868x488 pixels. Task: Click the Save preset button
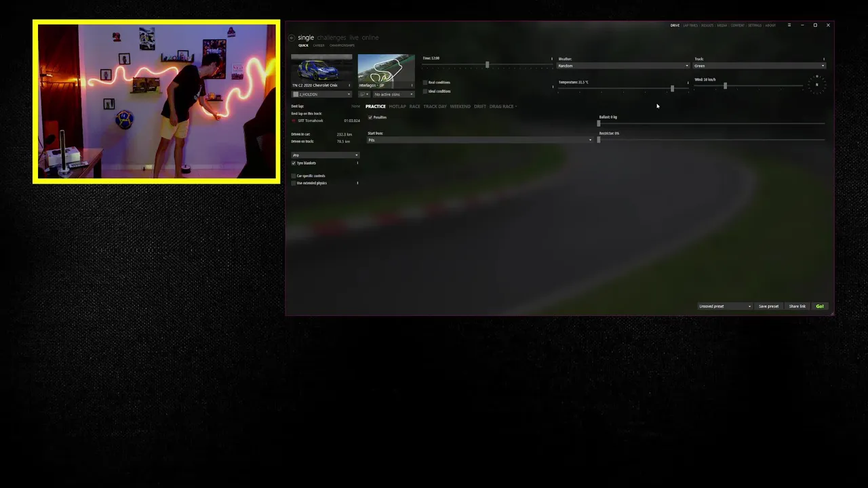pos(768,306)
